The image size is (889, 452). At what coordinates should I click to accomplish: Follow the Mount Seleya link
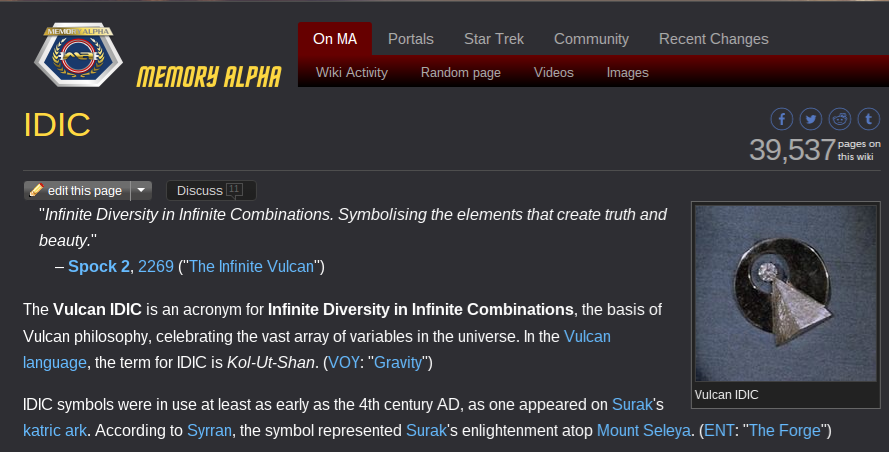(644, 430)
